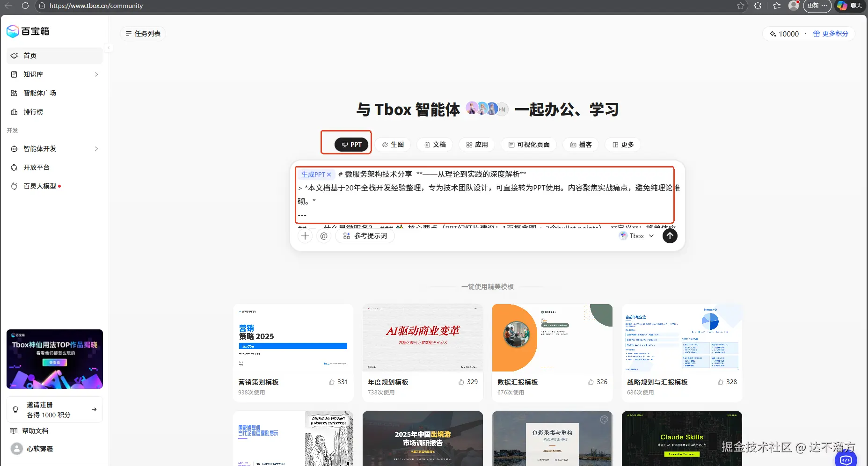This screenshot has width=868, height=466.
Task: Click the @ mention icon
Action: click(x=324, y=236)
